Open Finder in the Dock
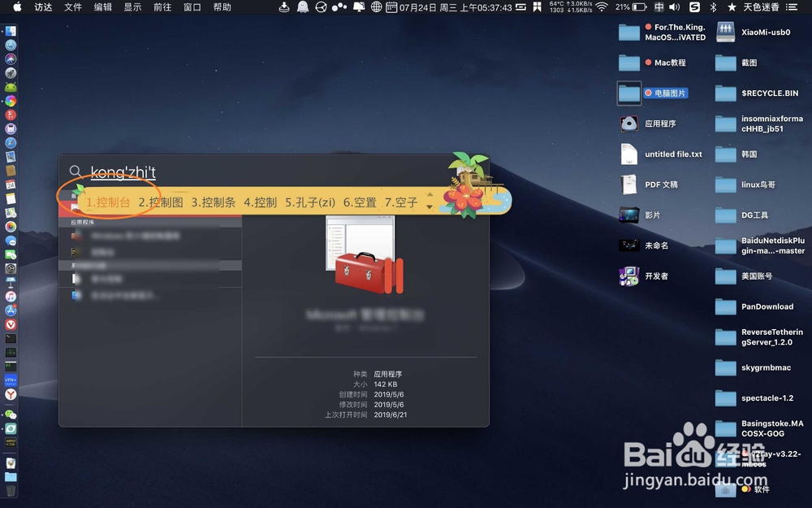This screenshot has height=508, width=812. (11, 31)
